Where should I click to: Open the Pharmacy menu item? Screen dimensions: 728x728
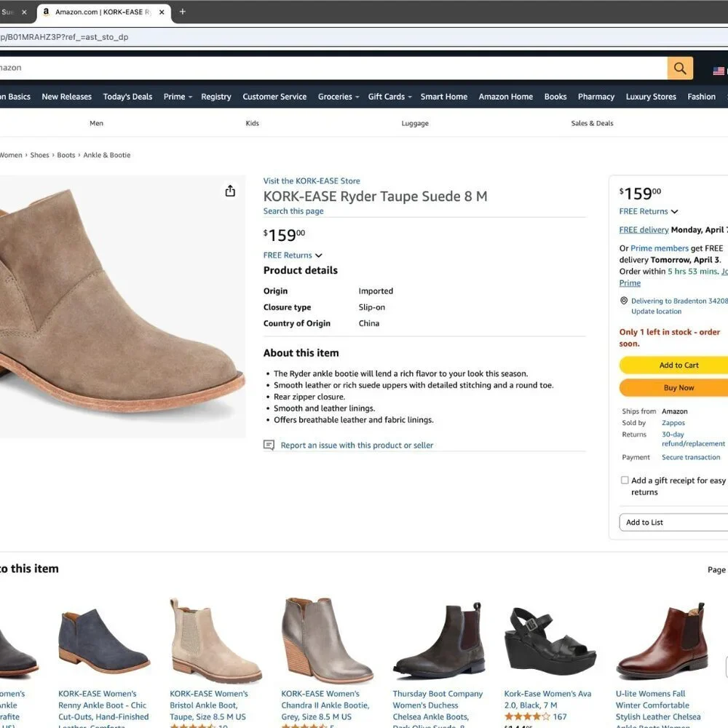point(596,97)
